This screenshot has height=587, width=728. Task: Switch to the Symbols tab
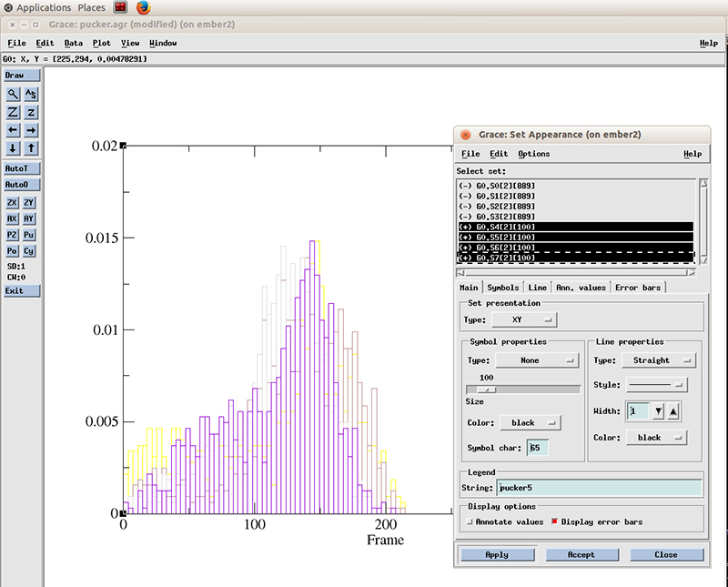(x=503, y=288)
